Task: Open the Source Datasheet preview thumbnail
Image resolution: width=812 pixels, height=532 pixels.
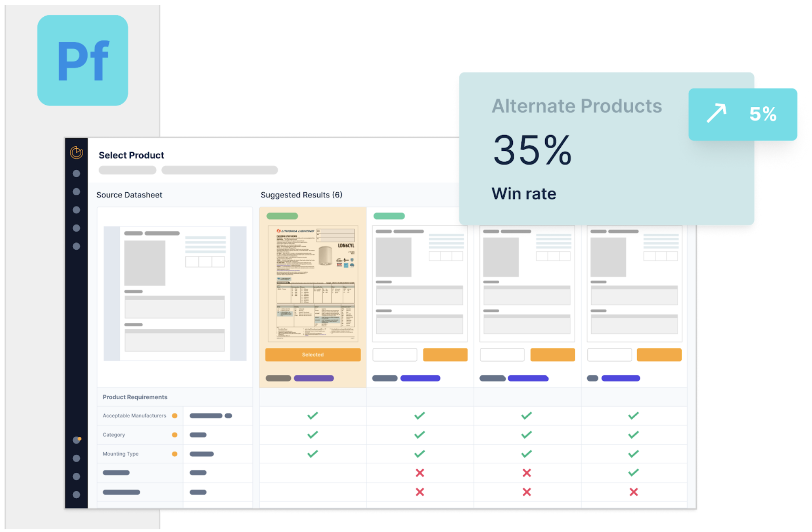Action: click(x=175, y=293)
